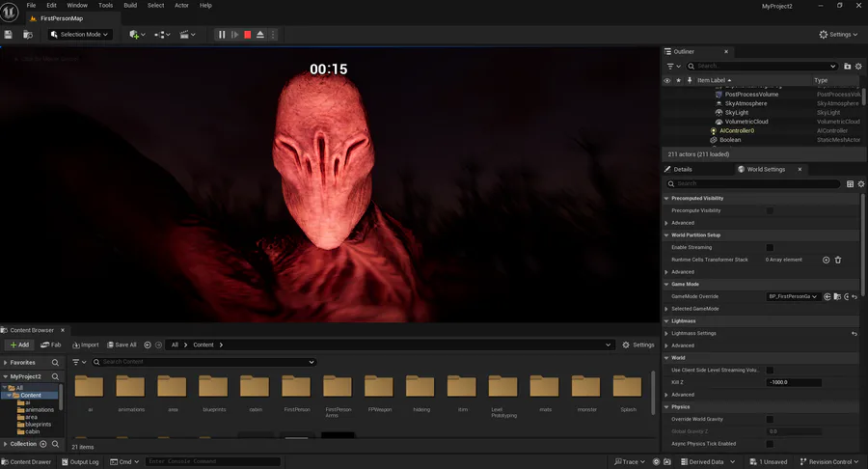This screenshot has width=868, height=469.
Task: Collapse the Physics section
Action: point(666,407)
